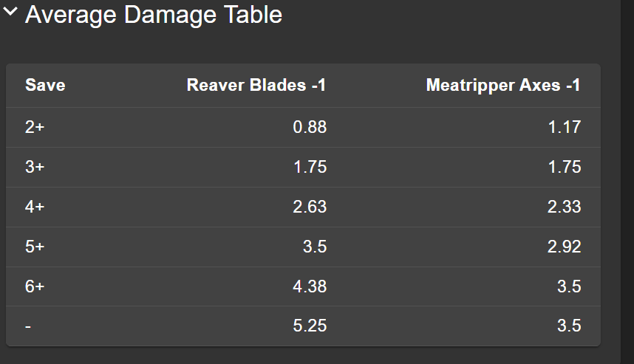Select the 5+ save row label
Screen dimensions: 634x364
[35, 247]
